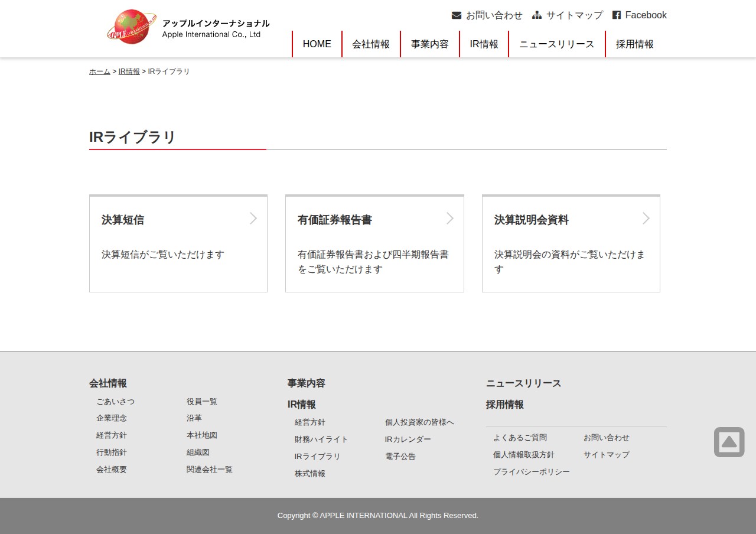Screen dimensions: 756x534
Task: Click footer link 沿革
Action: coord(194,418)
